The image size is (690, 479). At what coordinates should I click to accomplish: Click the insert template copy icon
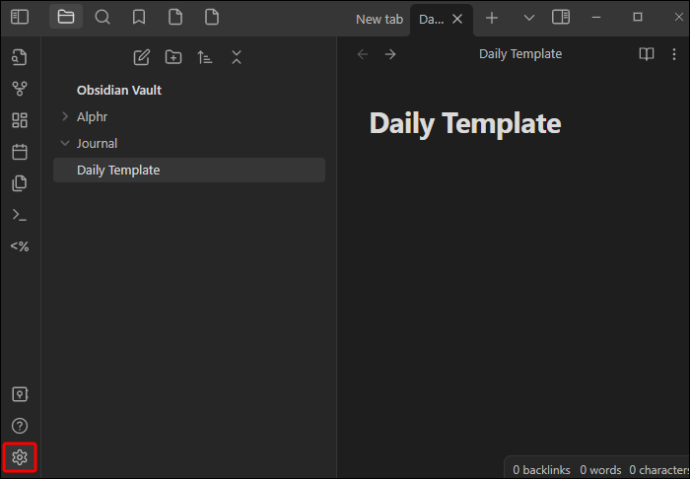[x=19, y=183]
